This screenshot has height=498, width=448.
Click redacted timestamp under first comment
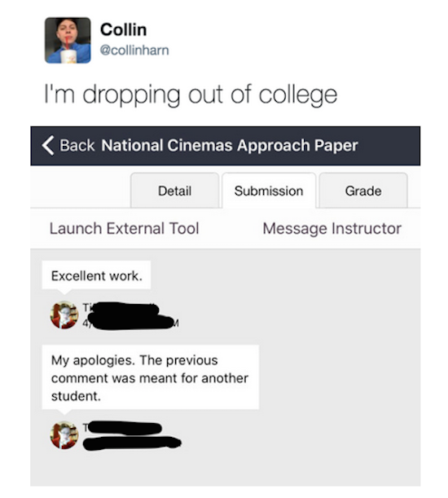coord(131,323)
